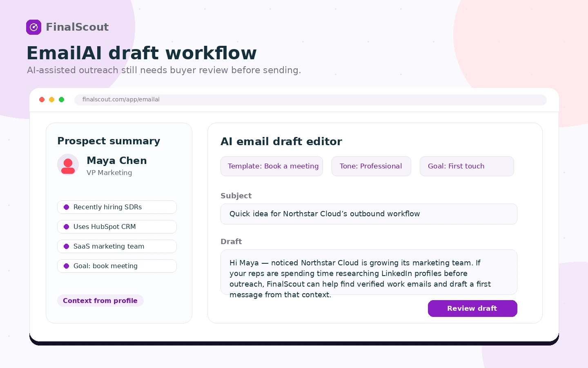Click the AI email draft editor heading

(x=281, y=141)
